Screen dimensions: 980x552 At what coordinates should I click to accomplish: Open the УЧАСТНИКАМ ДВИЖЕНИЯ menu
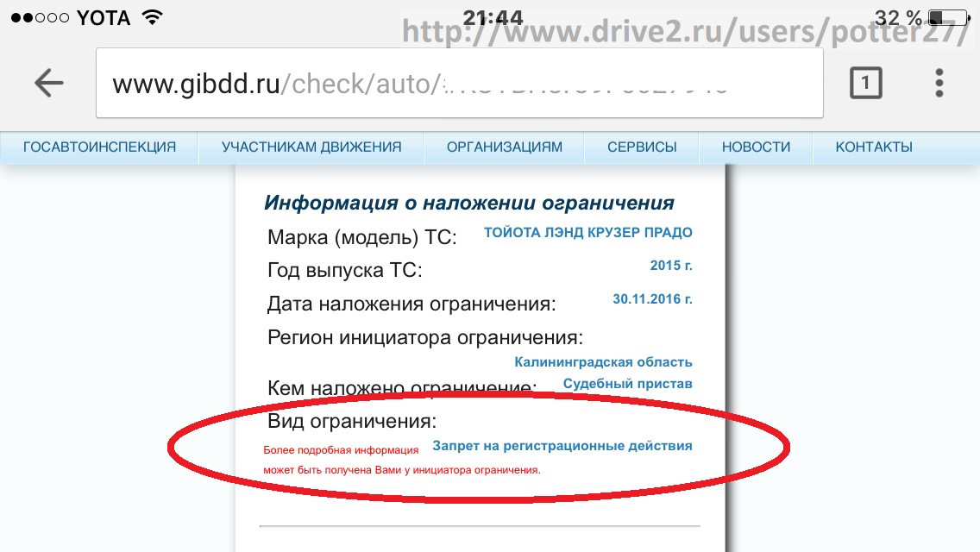click(311, 147)
